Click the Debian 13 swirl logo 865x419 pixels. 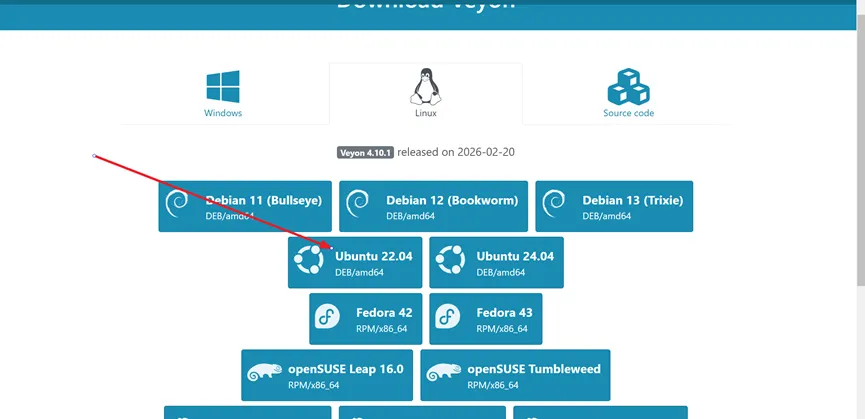click(x=553, y=205)
